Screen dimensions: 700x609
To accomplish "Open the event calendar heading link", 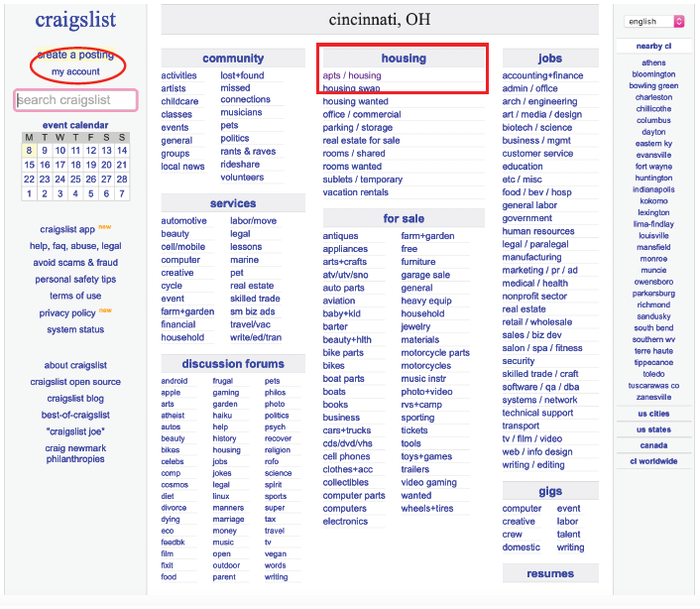I will [75, 125].
